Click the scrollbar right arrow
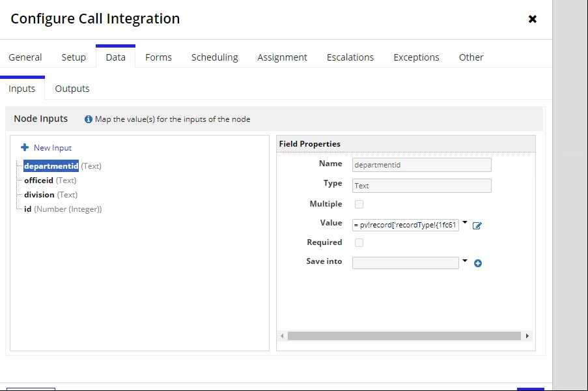 coord(527,336)
